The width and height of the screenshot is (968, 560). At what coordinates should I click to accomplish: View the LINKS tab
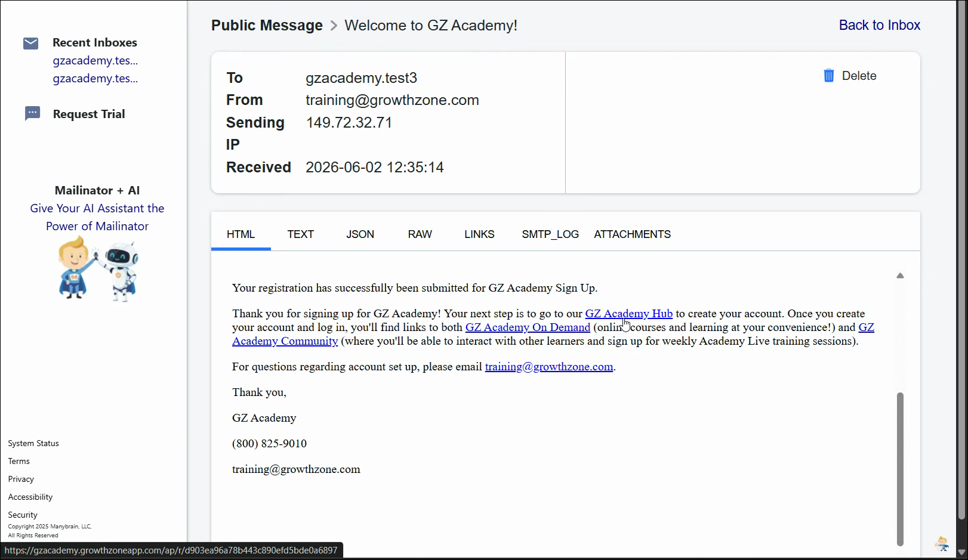tap(479, 234)
